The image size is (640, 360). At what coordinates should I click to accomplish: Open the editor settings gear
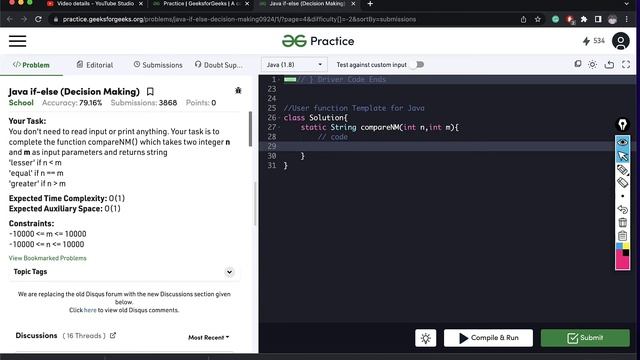coord(593,64)
